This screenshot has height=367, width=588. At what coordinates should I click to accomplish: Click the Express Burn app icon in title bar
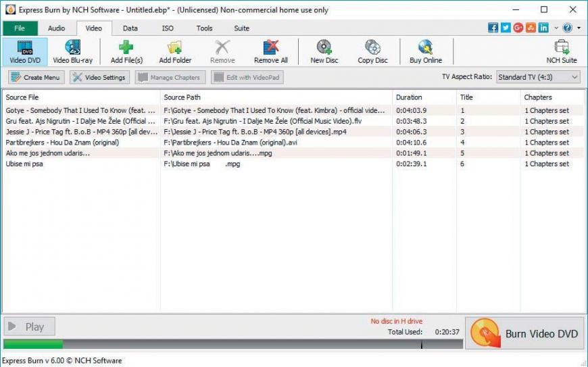pyautogui.click(x=10, y=9)
